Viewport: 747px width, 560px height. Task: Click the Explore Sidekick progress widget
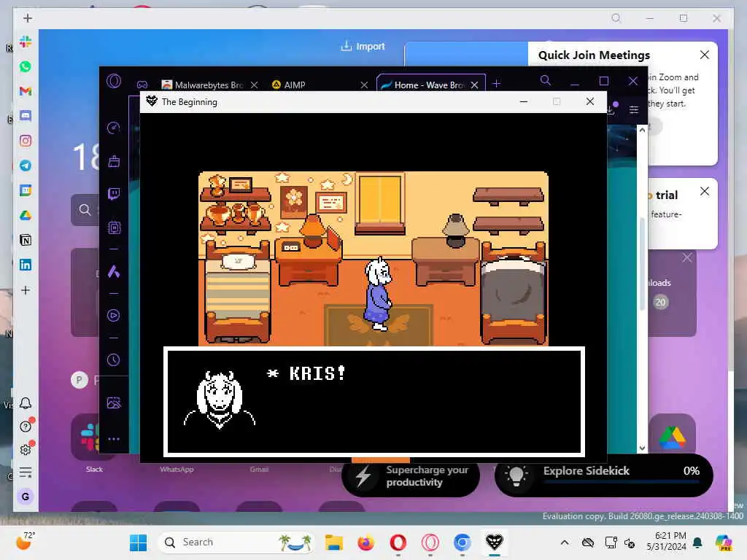pos(603,475)
